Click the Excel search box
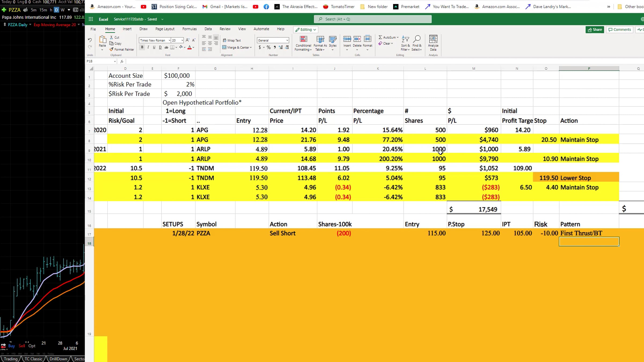 373,19
